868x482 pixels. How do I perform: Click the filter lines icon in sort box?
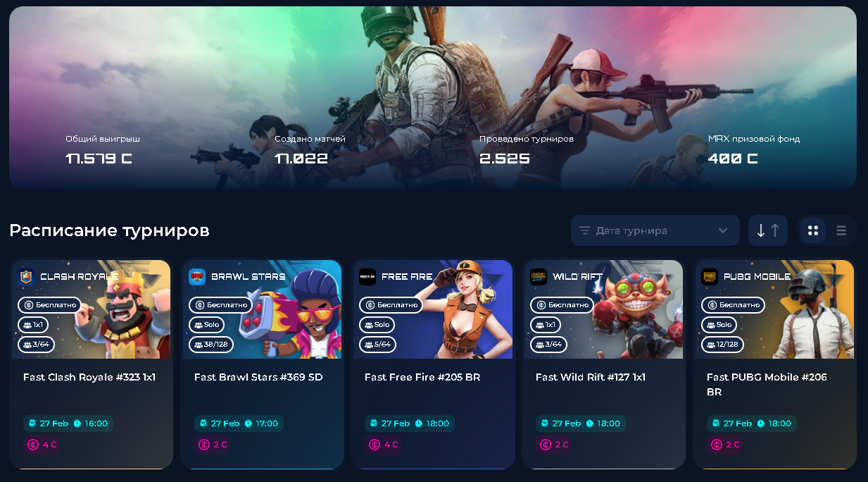(x=584, y=230)
